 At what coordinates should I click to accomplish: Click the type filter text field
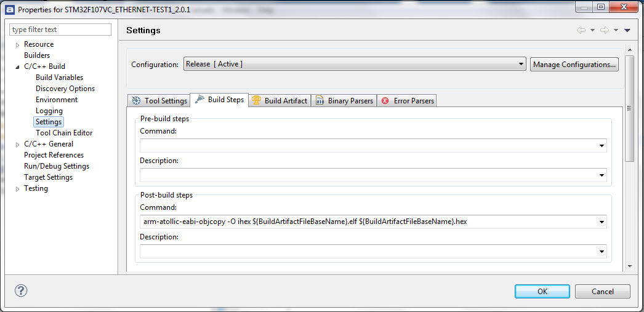(60, 30)
